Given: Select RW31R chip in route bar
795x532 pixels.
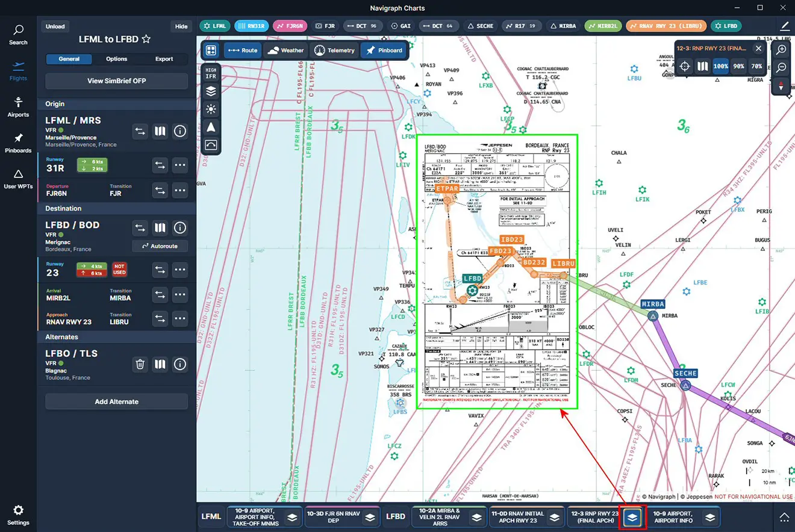Looking at the screenshot, I should point(251,26).
